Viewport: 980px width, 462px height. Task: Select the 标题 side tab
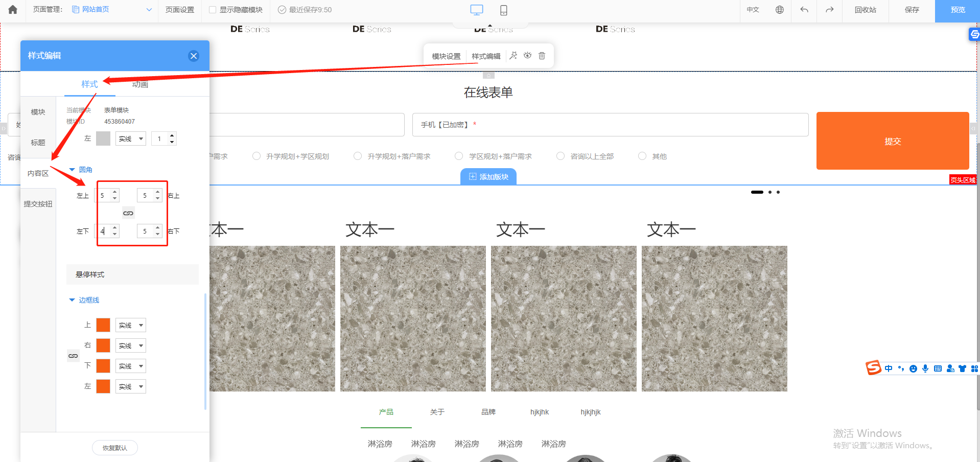(x=38, y=143)
